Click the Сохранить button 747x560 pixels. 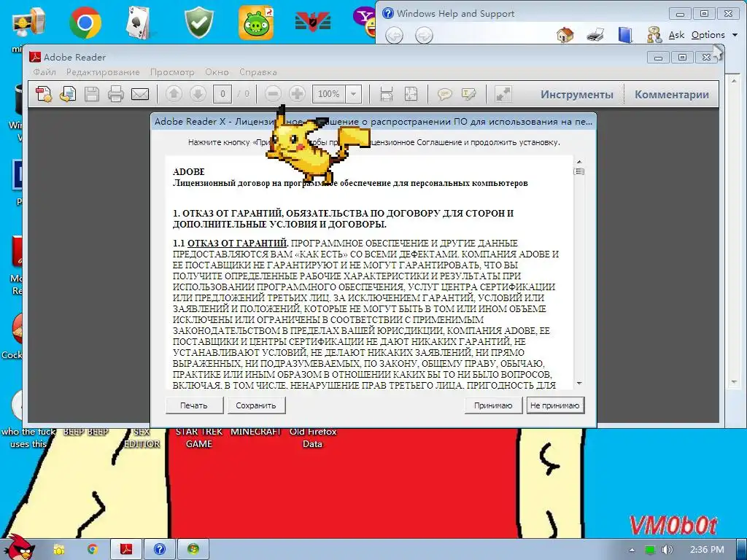(256, 405)
